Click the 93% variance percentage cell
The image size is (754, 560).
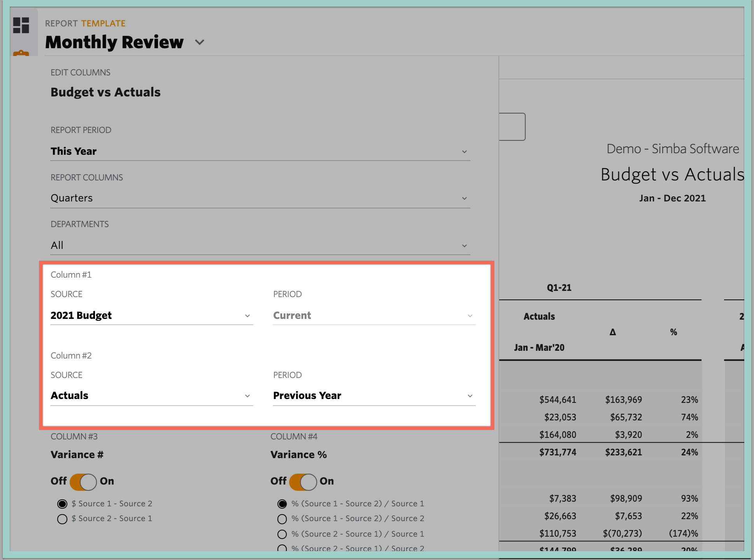click(x=689, y=499)
